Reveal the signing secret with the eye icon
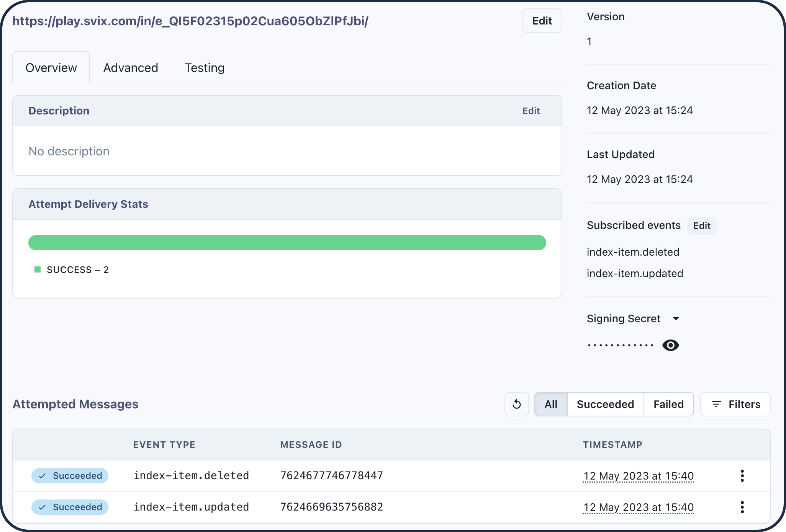This screenshot has width=786, height=532. click(670, 345)
